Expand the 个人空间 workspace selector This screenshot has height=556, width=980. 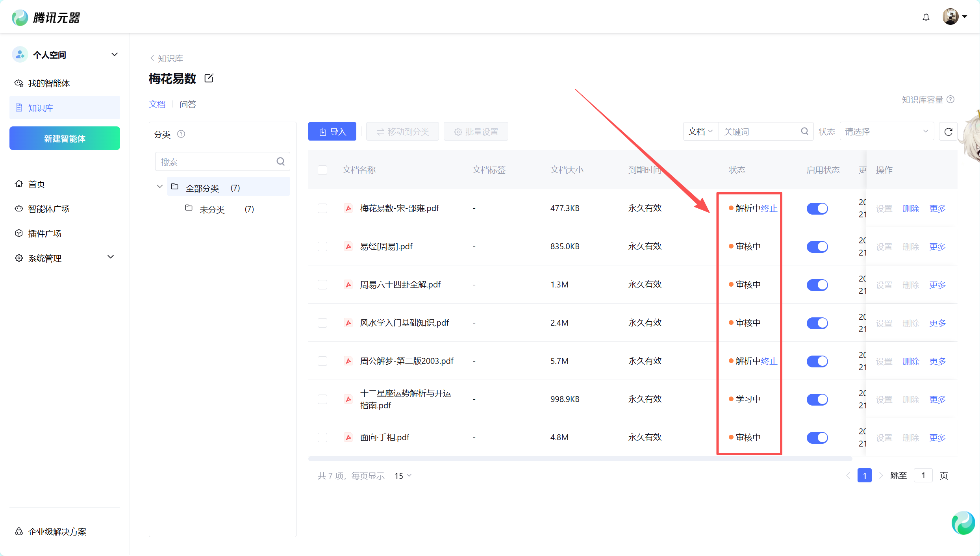tap(114, 54)
